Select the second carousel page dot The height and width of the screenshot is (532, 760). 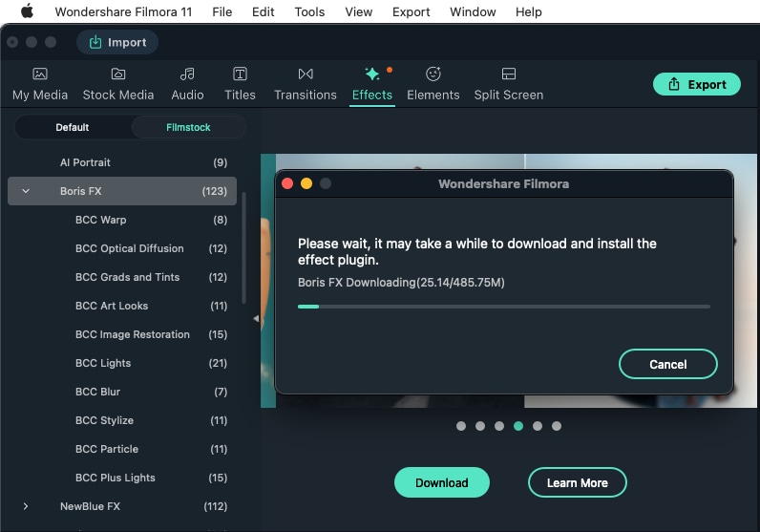point(480,426)
